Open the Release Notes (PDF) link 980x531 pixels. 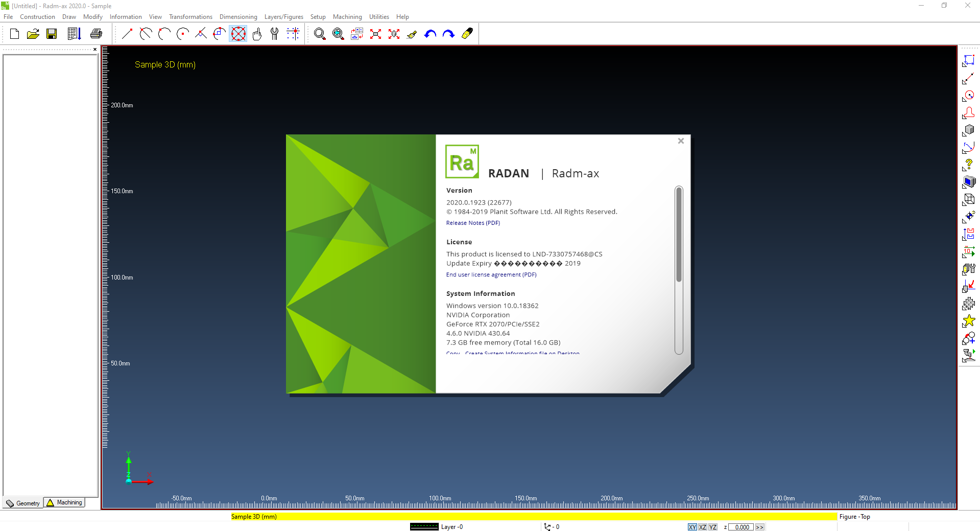click(473, 223)
